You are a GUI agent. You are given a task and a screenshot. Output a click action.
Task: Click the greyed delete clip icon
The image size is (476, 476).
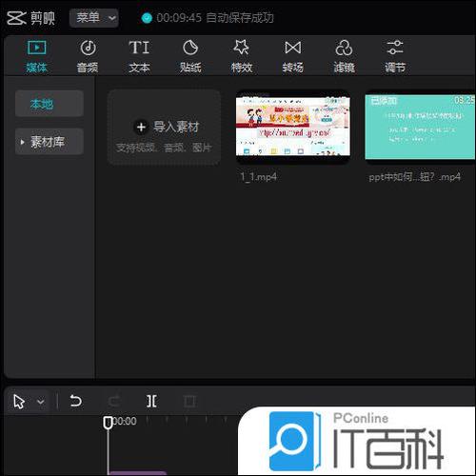[189, 401]
